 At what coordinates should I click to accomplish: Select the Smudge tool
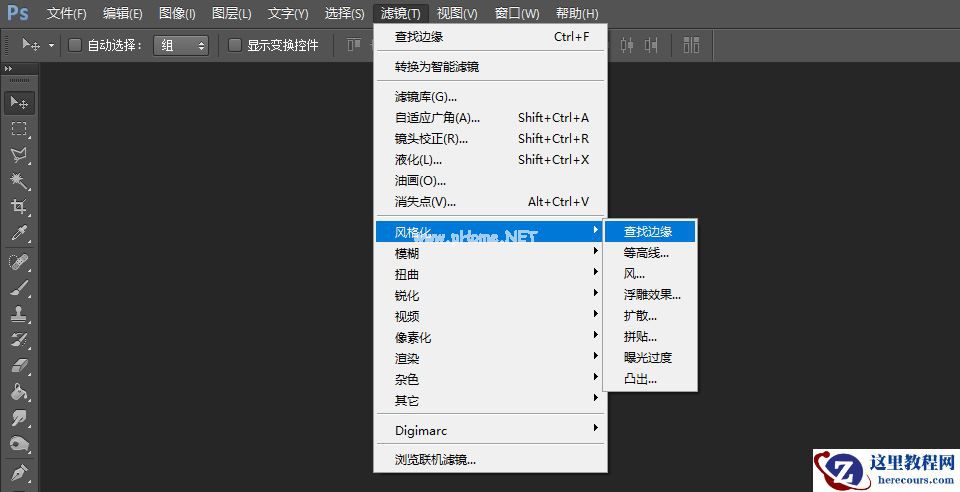(x=19, y=418)
